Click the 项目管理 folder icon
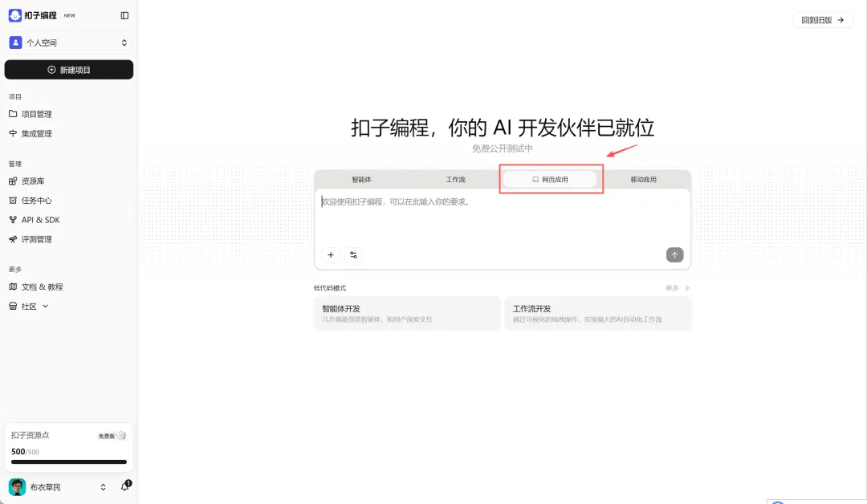The image size is (867, 504). (13, 114)
